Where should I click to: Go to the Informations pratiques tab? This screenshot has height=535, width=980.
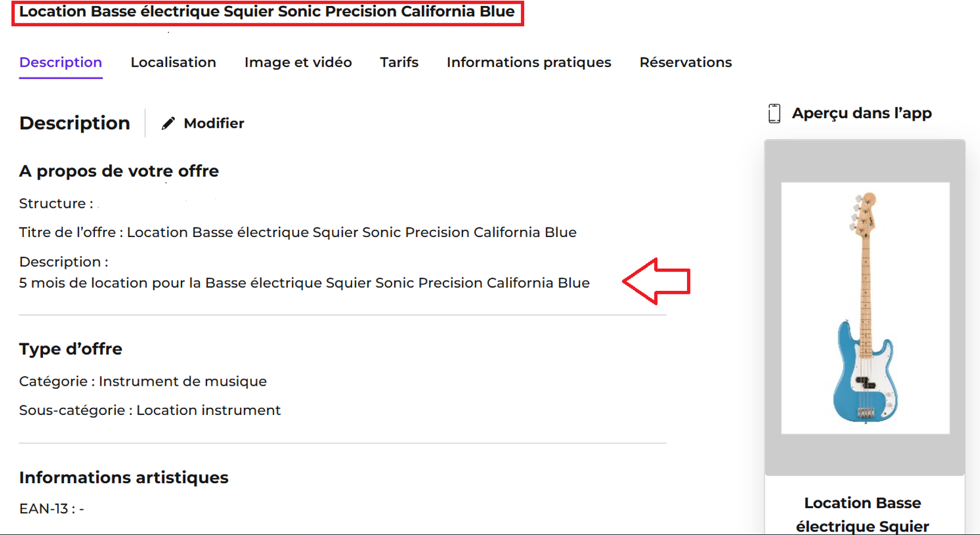tap(529, 63)
